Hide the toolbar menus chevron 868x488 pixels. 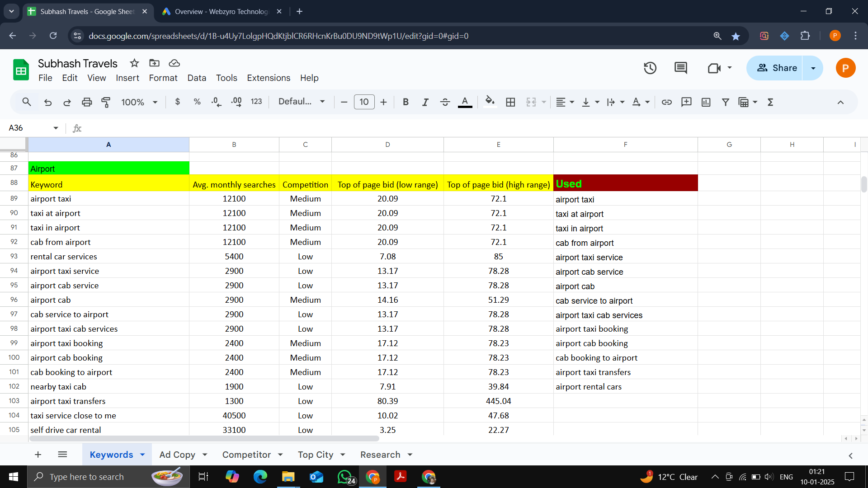pos(840,102)
